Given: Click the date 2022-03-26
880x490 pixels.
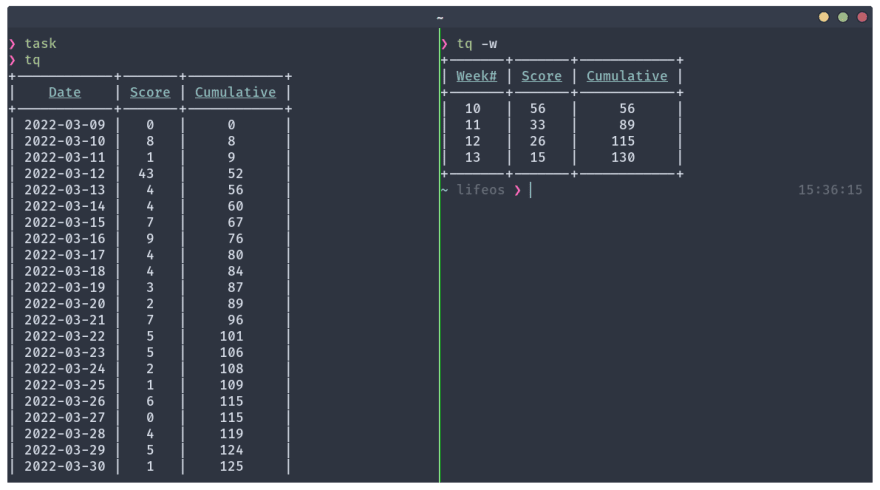Looking at the screenshot, I should (65, 402).
